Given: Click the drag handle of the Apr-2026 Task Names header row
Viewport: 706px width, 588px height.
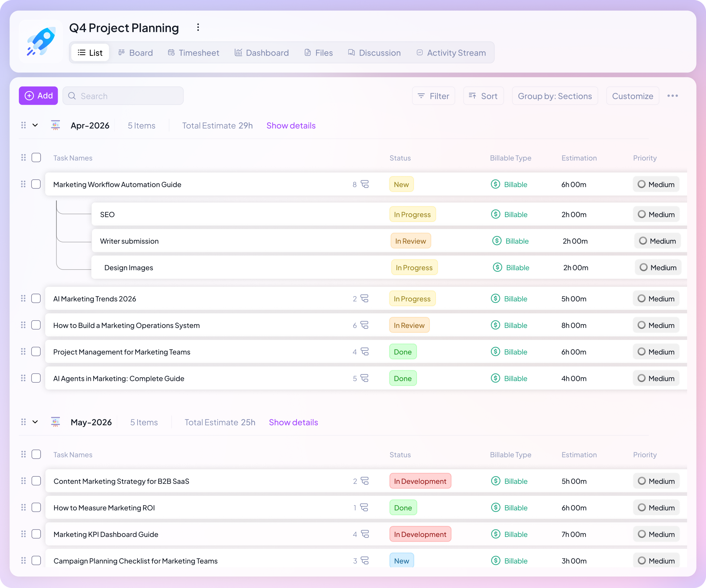Looking at the screenshot, I should click(x=24, y=158).
